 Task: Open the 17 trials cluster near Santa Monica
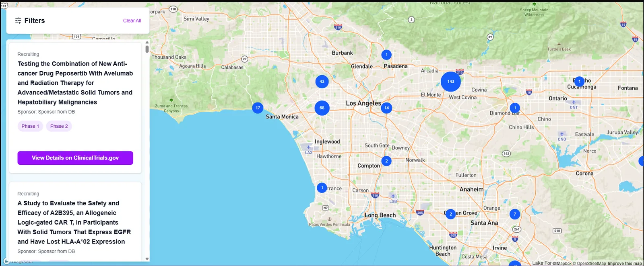(258, 108)
